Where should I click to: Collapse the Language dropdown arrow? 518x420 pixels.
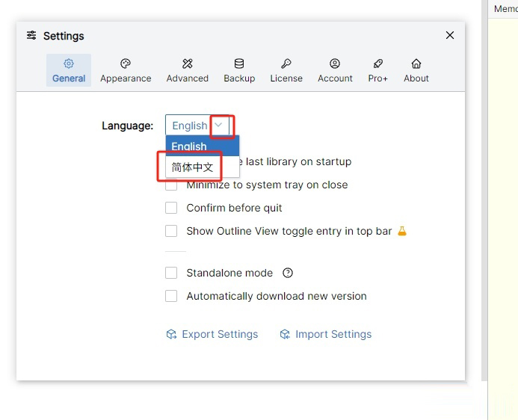(x=219, y=126)
